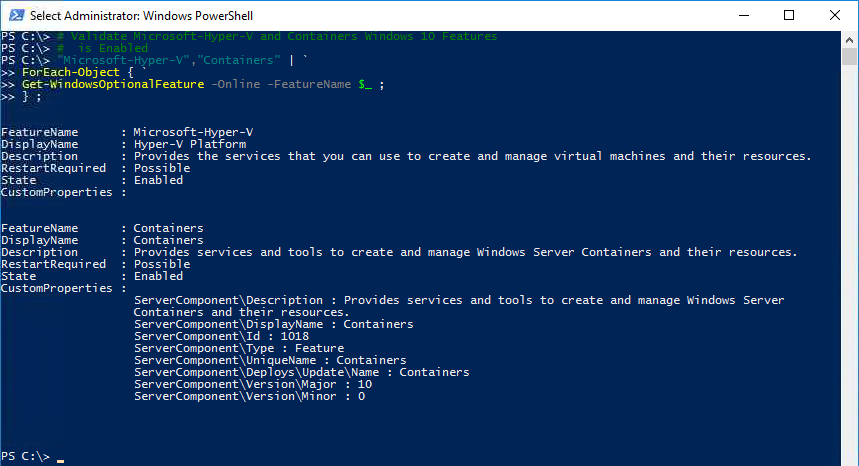Click the second RestartRequired Possible value
Image resolution: width=859 pixels, height=466 pixels.
pos(162,264)
